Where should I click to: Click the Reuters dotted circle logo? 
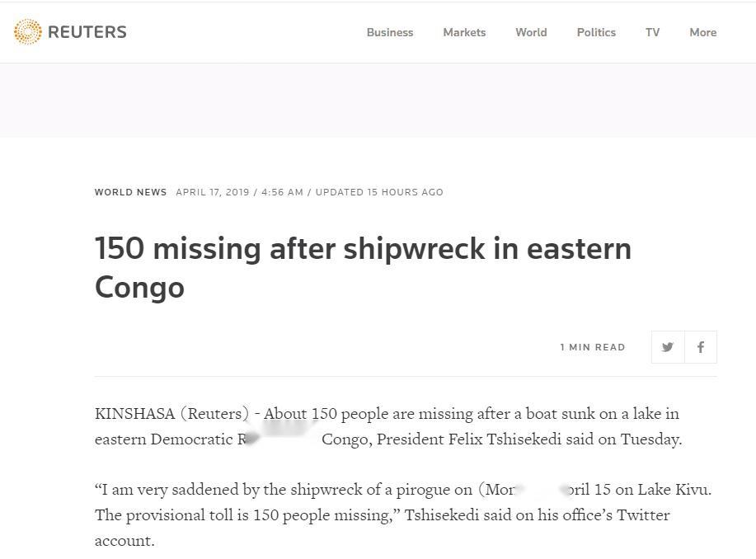coord(28,32)
